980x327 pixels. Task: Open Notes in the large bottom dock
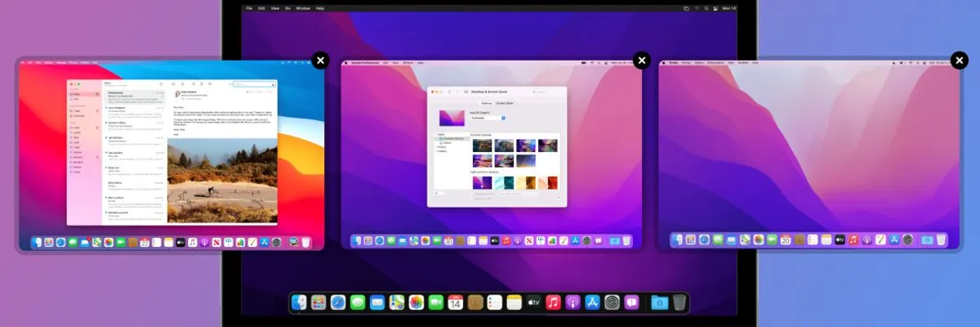point(514,302)
